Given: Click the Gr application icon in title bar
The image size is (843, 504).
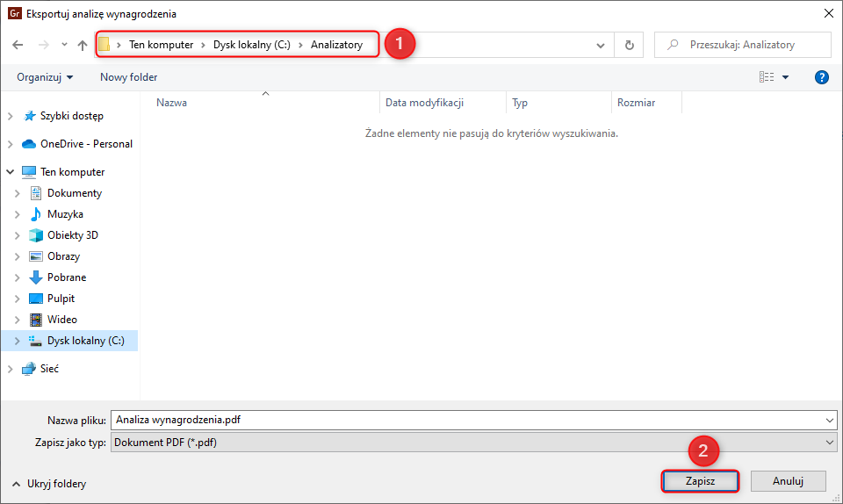Looking at the screenshot, I should [15, 13].
